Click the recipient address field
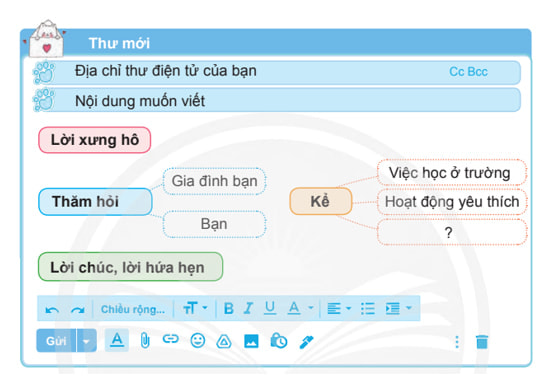Screen dimensions: 559x377 (x=276, y=72)
